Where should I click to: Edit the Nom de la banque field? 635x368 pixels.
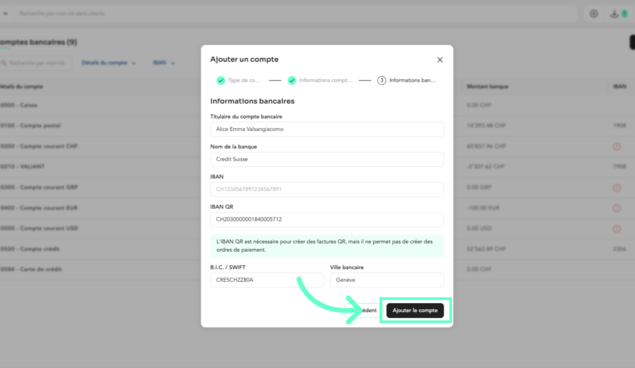[327, 159]
